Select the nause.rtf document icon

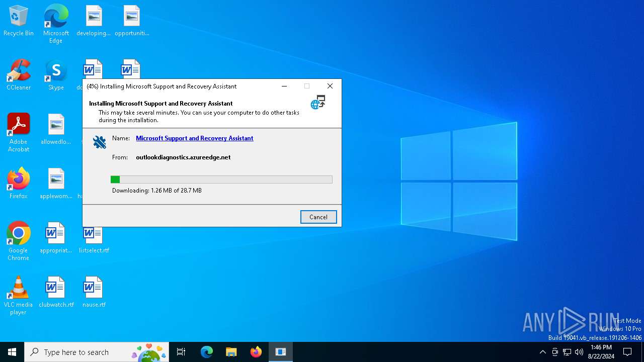(94, 293)
